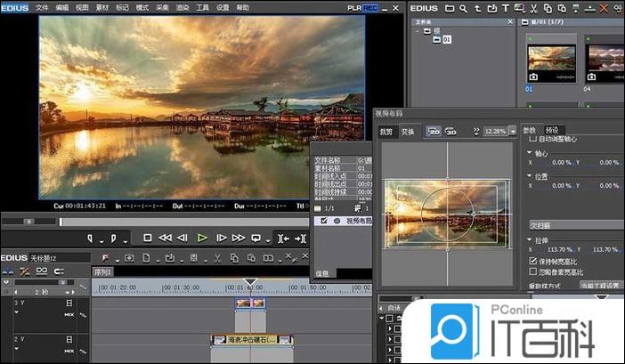Select the 3D mode icon in layouter

[451, 131]
